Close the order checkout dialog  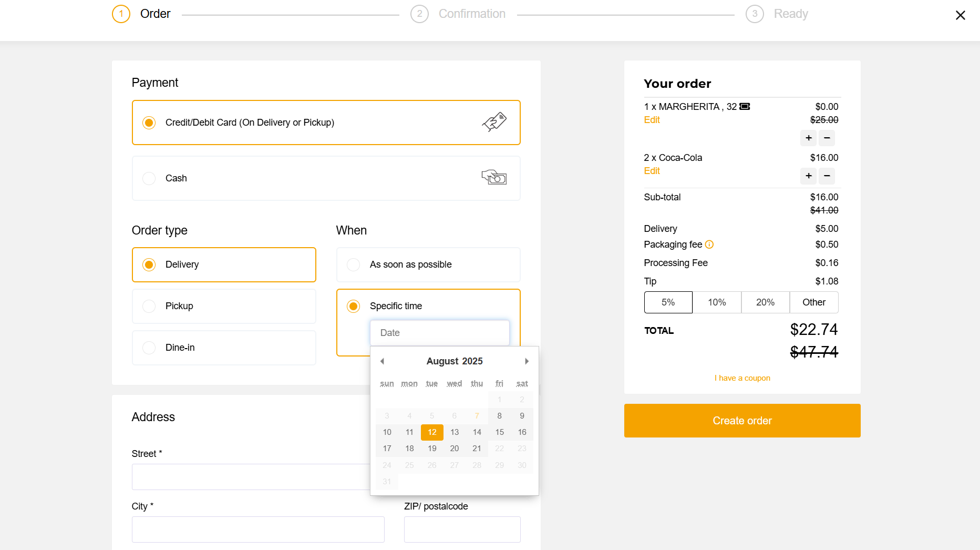pyautogui.click(x=960, y=15)
